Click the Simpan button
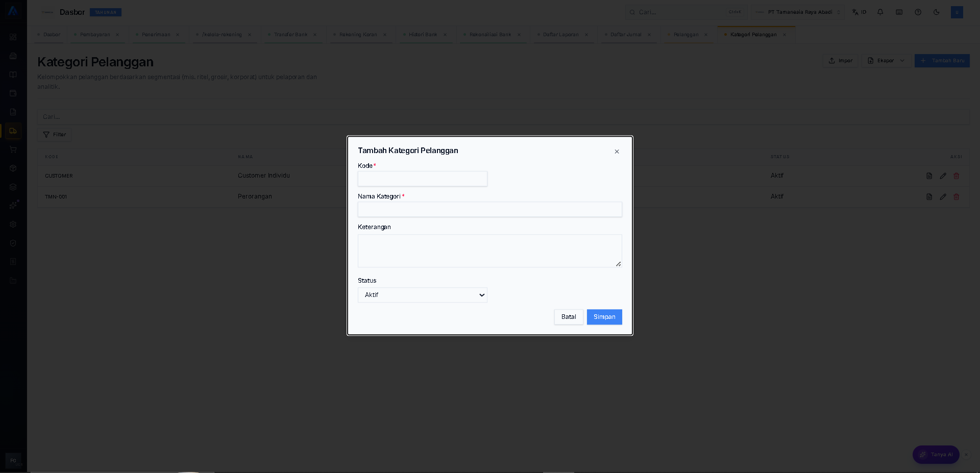The height and width of the screenshot is (473, 980). tap(604, 317)
